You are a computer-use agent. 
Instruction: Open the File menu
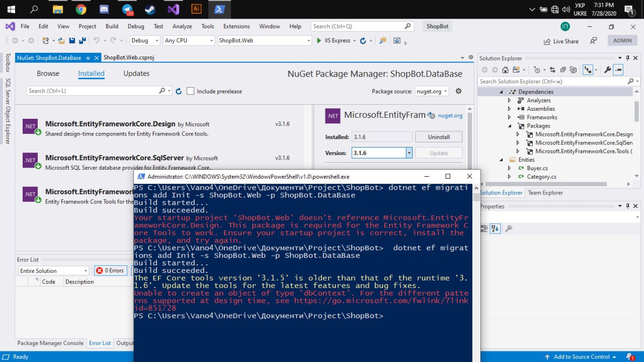[25, 26]
